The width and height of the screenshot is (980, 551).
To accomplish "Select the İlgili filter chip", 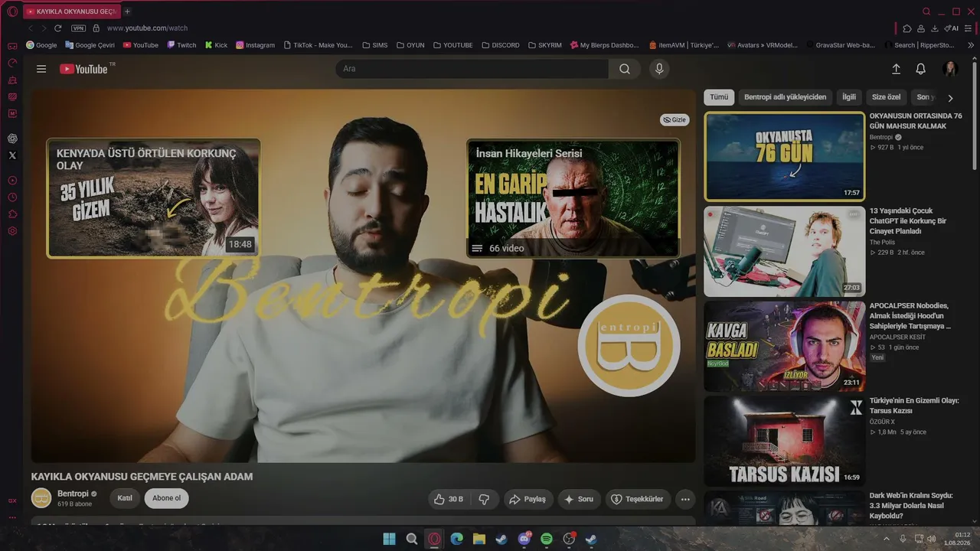I will 849,97.
